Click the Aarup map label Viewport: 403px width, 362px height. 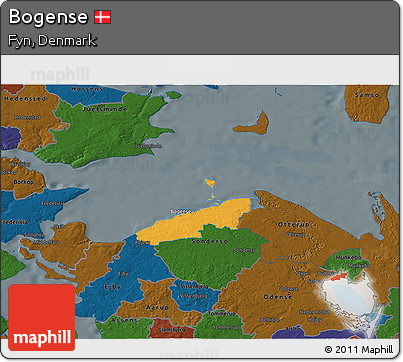coord(157,307)
